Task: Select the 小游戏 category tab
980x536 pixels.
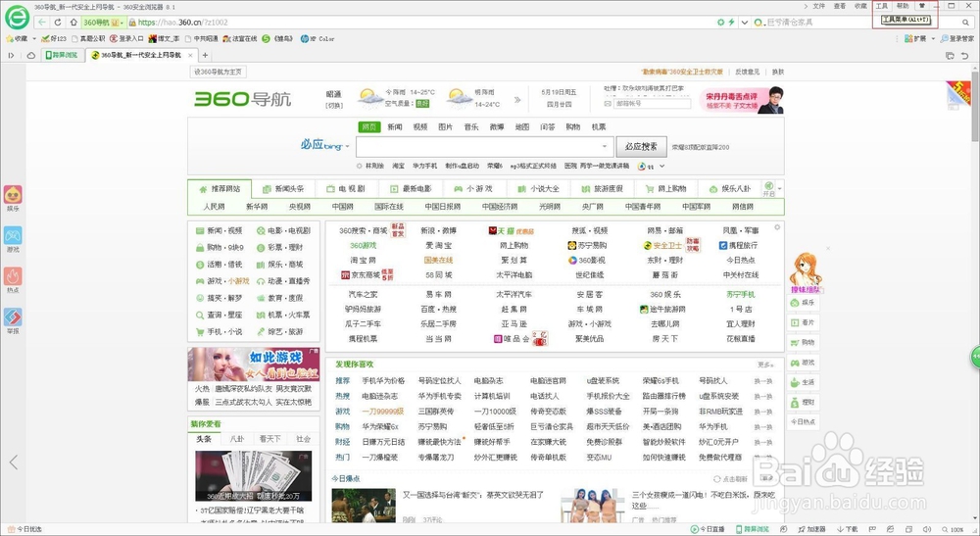Action: click(473, 189)
